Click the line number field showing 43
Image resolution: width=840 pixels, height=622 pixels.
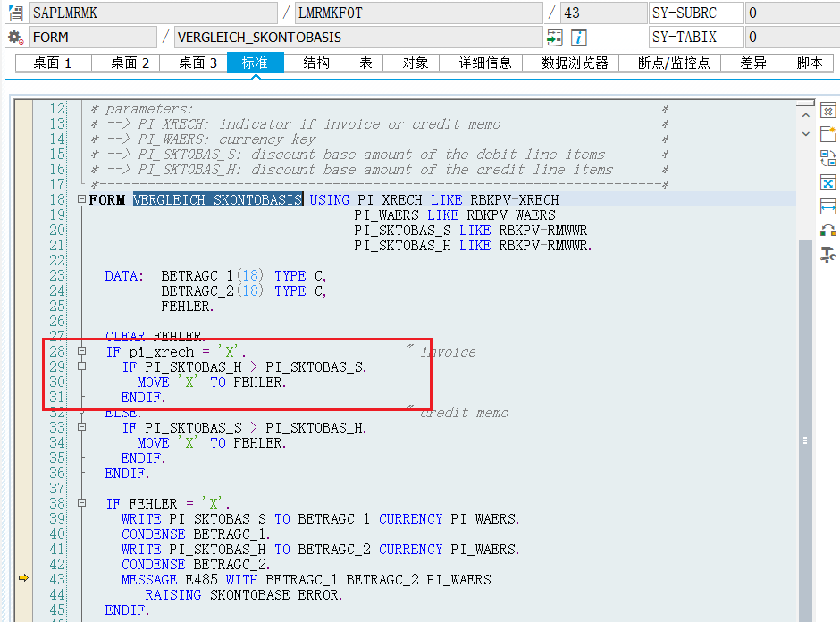tap(603, 13)
